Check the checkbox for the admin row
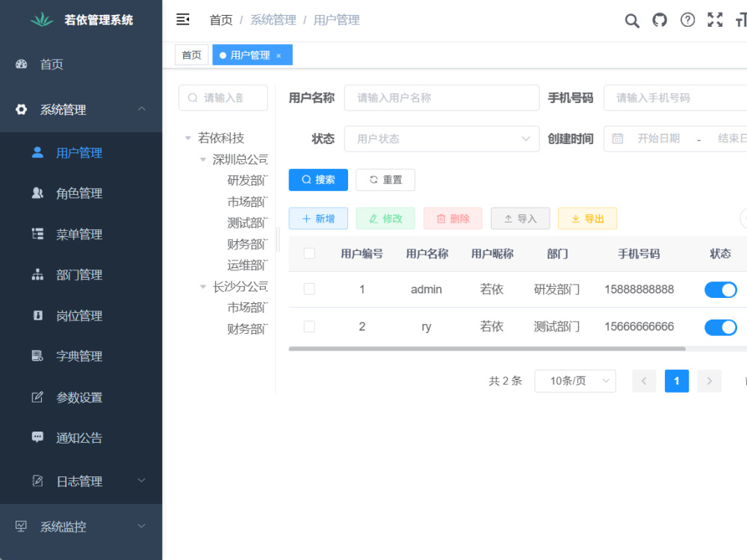The image size is (747, 560). click(x=309, y=288)
